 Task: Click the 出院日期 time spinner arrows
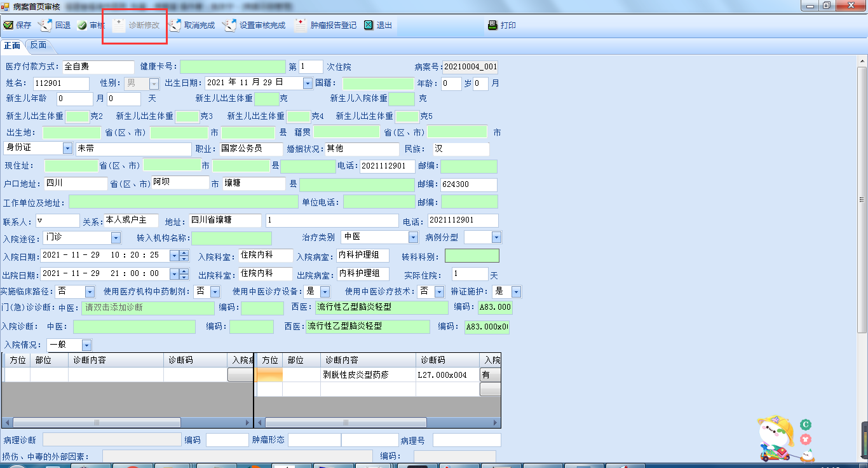[184, 274]
